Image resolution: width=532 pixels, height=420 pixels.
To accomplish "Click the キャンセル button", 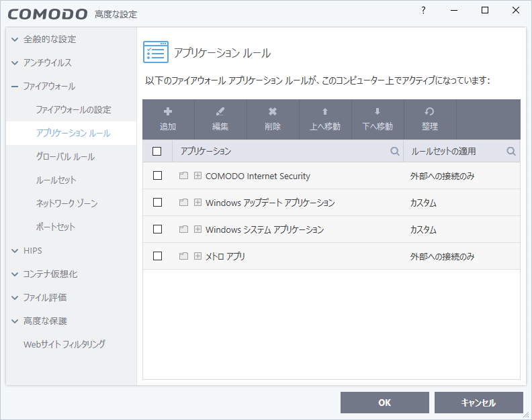I will [x=478, y=403].
